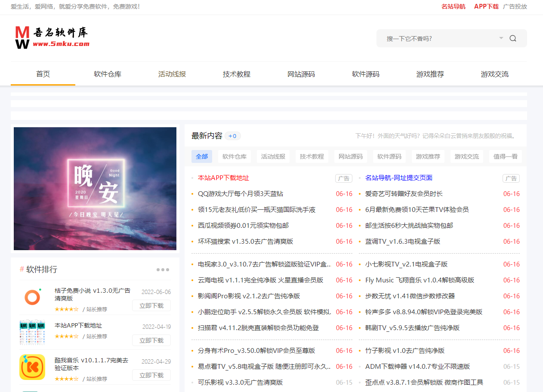
Task: Open the three-dot menu in 软件排行
Action: pyautogui.click(x=163, y=269)
